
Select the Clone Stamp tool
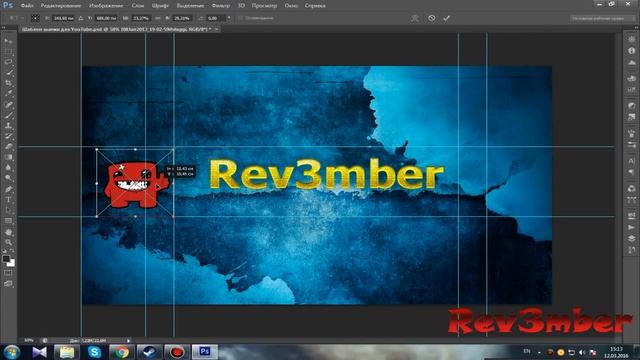tap(8, 126)
